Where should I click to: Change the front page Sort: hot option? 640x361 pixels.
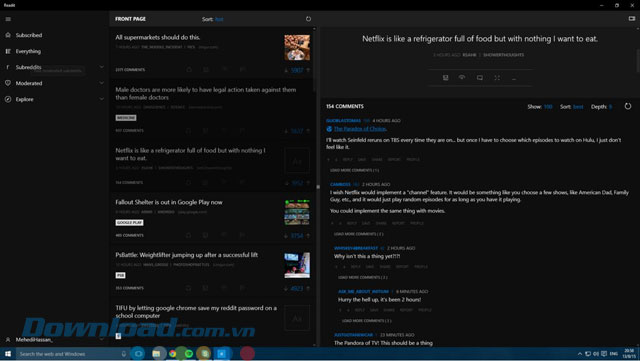(219, 19)
